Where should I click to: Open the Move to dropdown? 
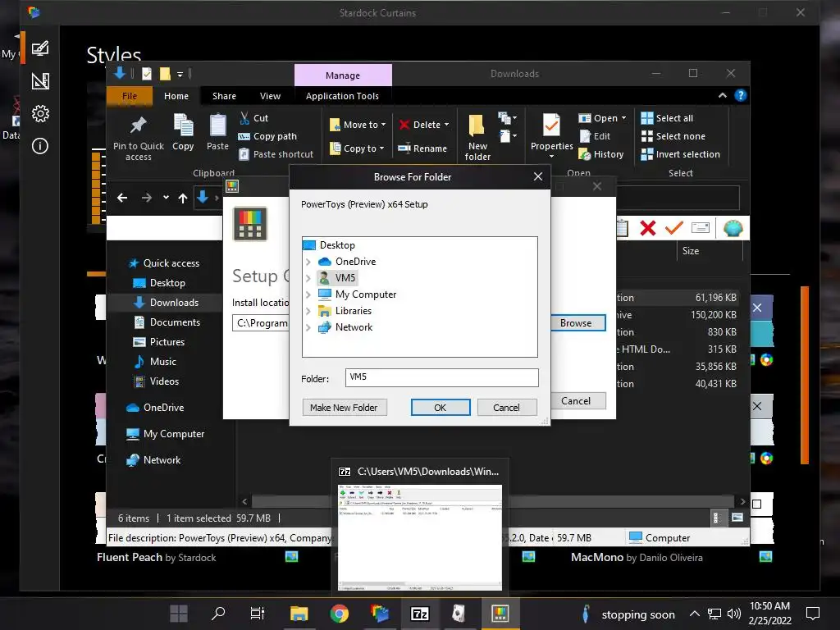[358, 125]
